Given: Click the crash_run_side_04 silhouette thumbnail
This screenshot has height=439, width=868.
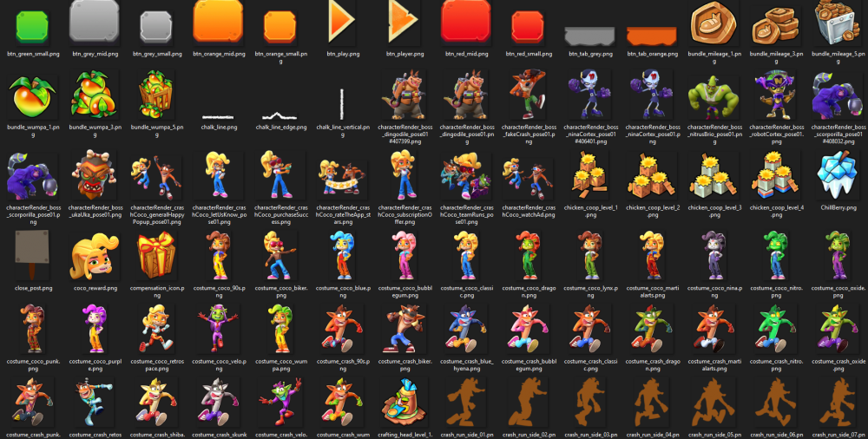Looking at the screenshot, I should click(x=652, y=402).
